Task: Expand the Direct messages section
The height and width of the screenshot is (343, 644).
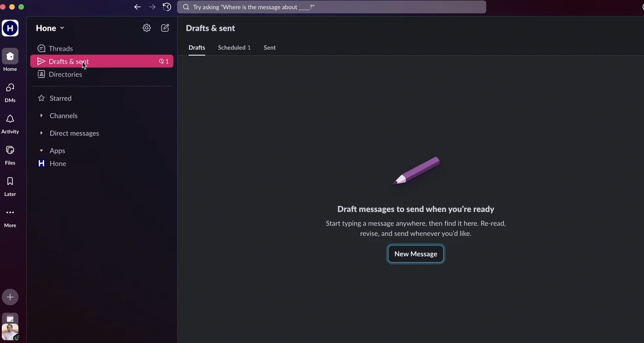Action: [41, 133]
